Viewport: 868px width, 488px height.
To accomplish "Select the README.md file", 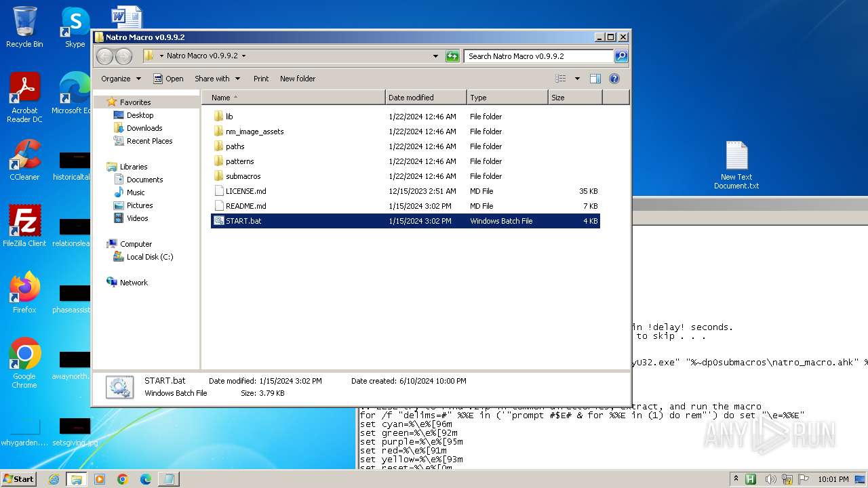I will 406,206.
